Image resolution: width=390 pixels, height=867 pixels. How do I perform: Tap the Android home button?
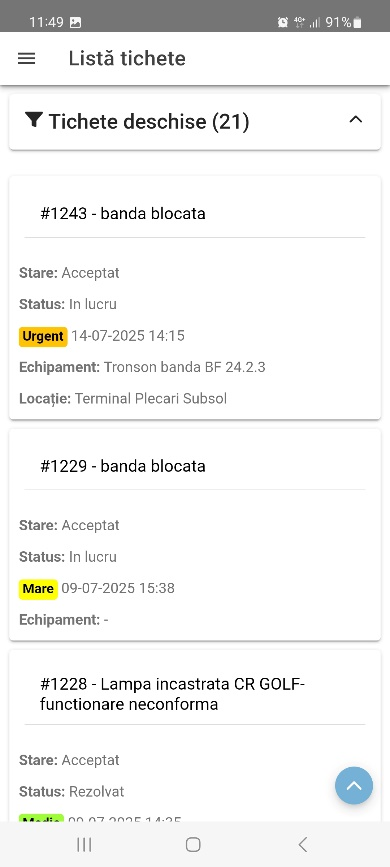tap(193, 844)
